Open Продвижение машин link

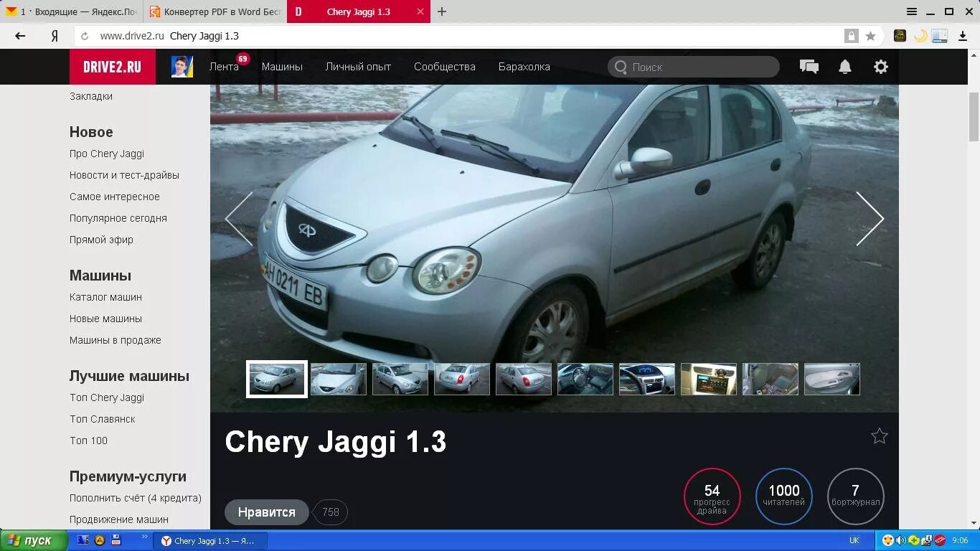pyautogui.click(x=119, y=519)
